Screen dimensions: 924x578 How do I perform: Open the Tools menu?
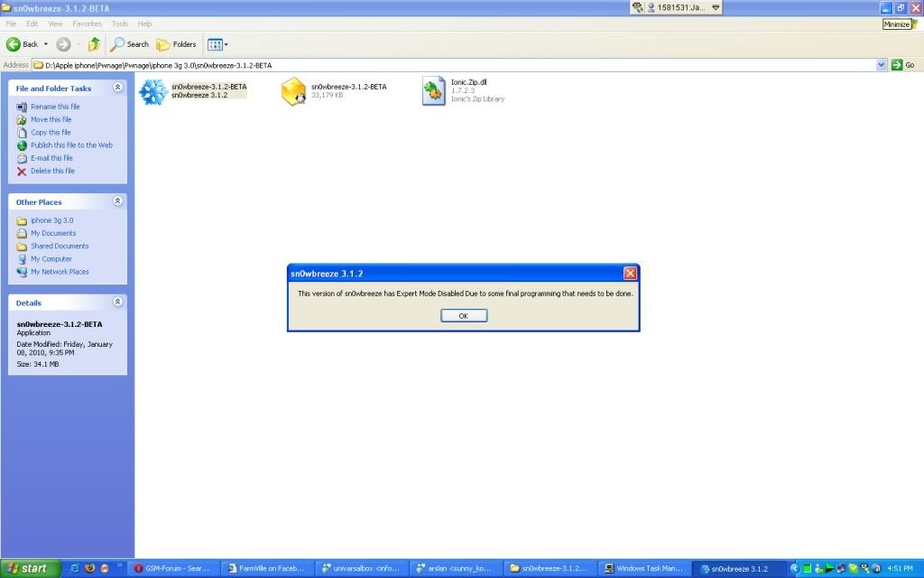[x=120, y=23]
